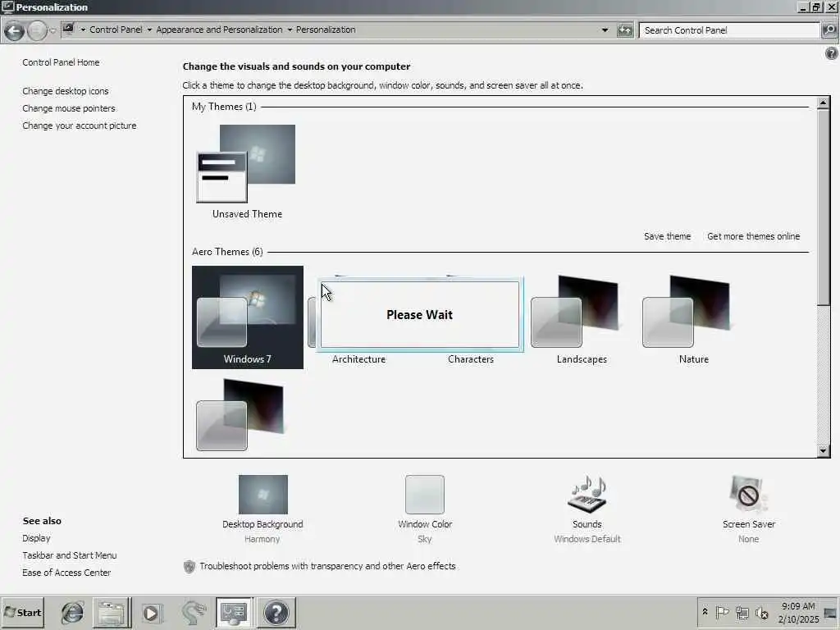The height and width of the screenshot is (630, 840).
Task: Open Change your account picture
Action: [80, 126]
